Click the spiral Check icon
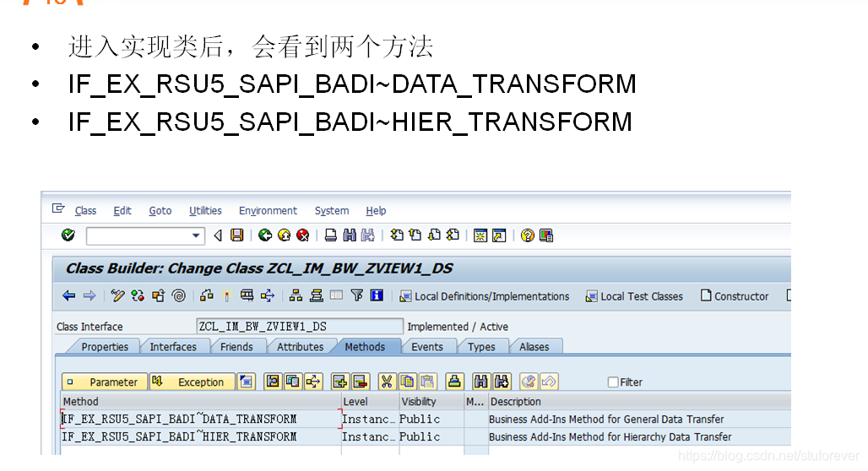 [178, 296]
